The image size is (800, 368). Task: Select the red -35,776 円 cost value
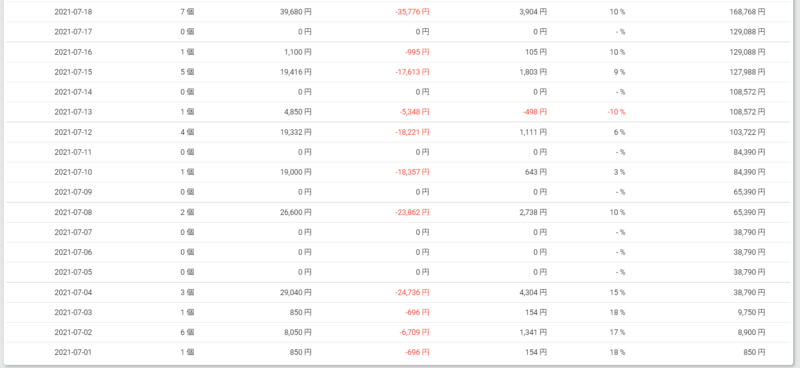pyautogui.click(x=412, y=12)
